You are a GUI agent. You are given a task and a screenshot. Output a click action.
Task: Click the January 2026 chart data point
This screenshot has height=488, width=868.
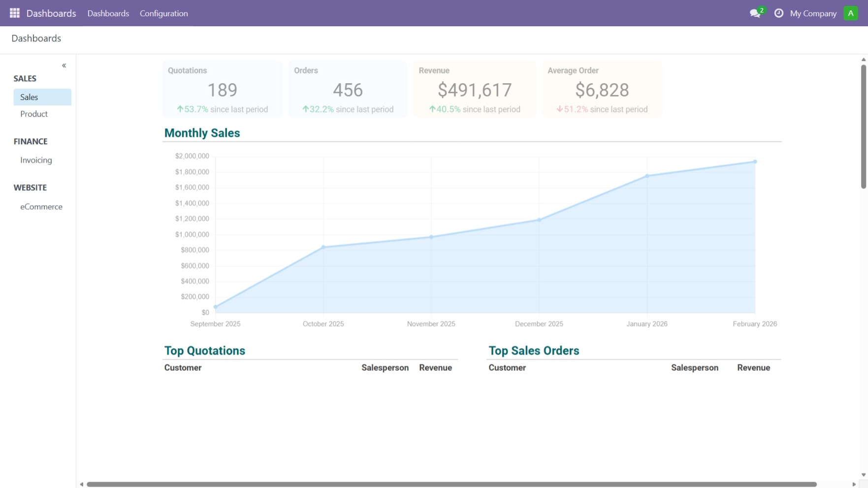(x=647, y=176)
